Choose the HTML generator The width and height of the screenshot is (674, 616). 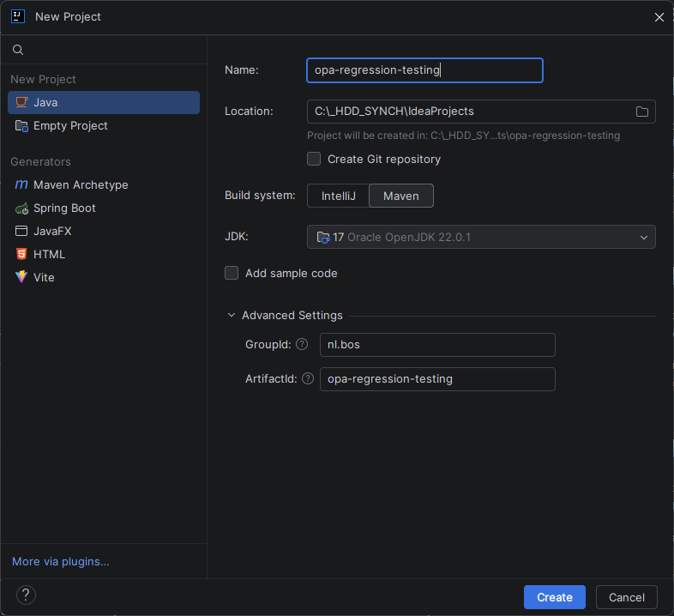tap(104, 254)
